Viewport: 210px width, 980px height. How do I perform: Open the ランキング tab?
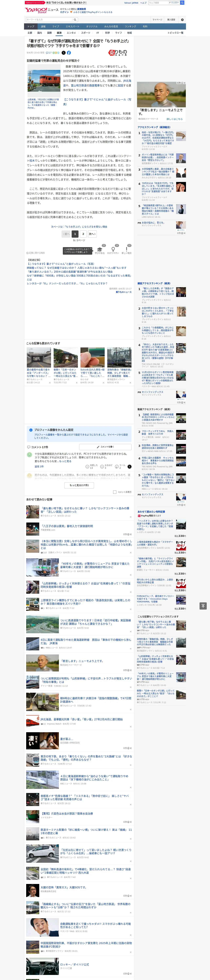tap(130, 27)
